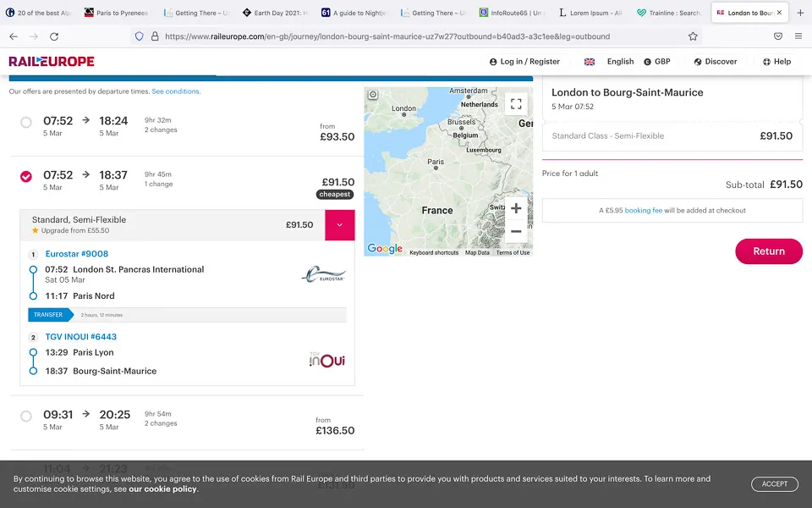Close the London to Bourg tab
This screenshot has width=812, height=508.
coord(779,13)
